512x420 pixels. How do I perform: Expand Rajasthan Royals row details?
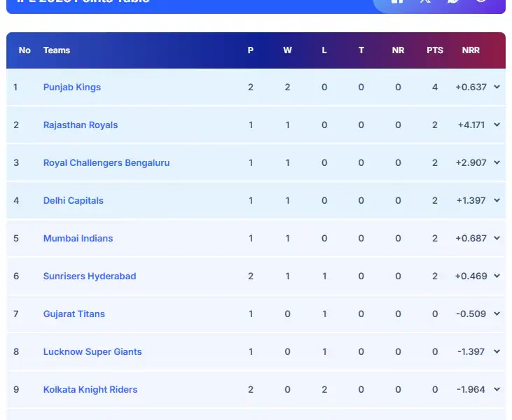[x=497, y=125]
